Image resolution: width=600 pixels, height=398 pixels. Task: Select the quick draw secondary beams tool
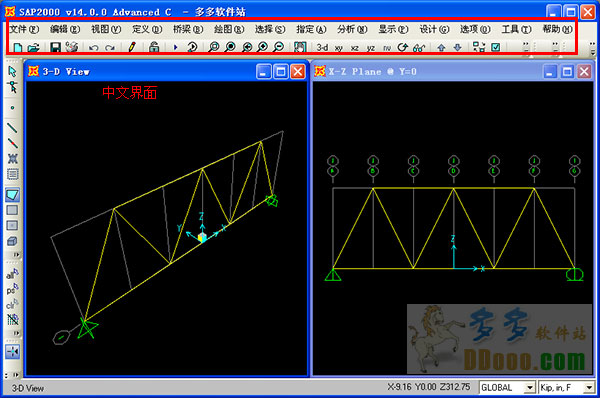tap(12, 175)
